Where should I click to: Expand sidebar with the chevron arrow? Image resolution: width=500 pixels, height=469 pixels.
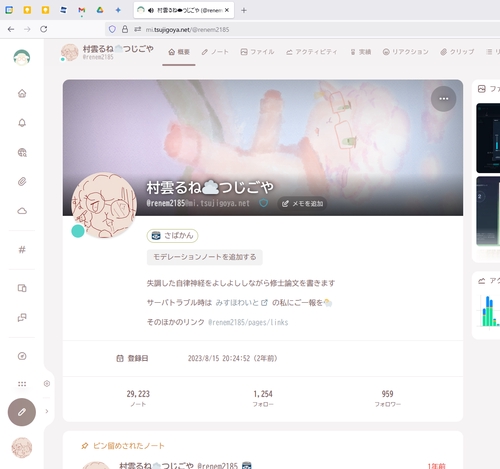tap(47, 411)
